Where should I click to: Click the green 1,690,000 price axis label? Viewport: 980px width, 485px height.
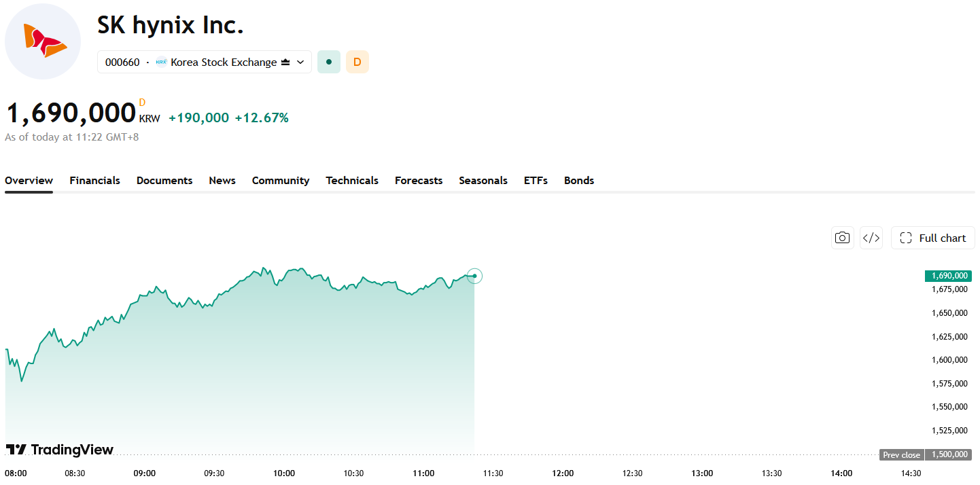948,276
